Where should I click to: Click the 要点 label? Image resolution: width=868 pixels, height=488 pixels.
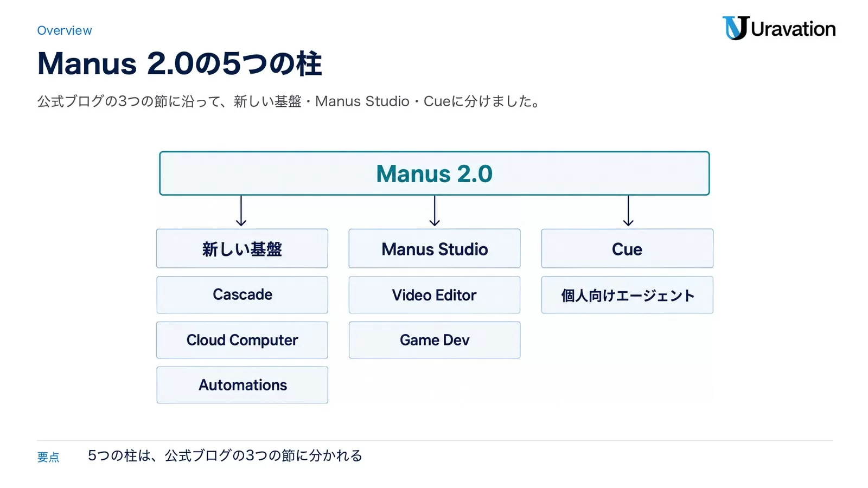point(48,457)
